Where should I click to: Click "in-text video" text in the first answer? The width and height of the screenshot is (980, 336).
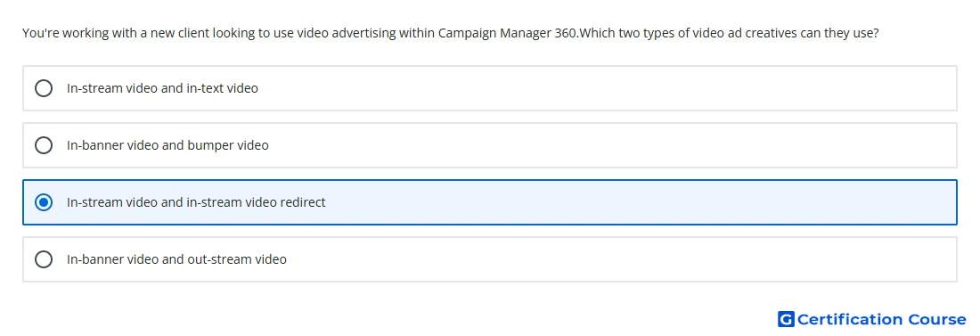pos(222,88)
